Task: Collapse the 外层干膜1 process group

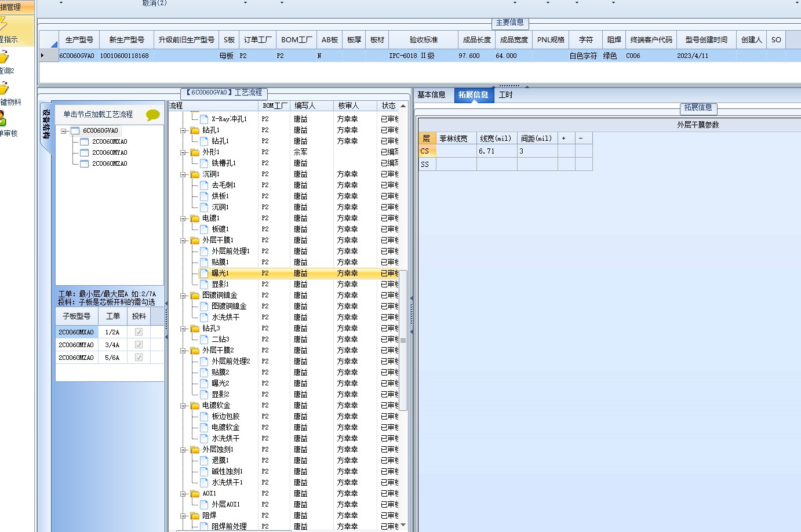Action: pos(183,241)
